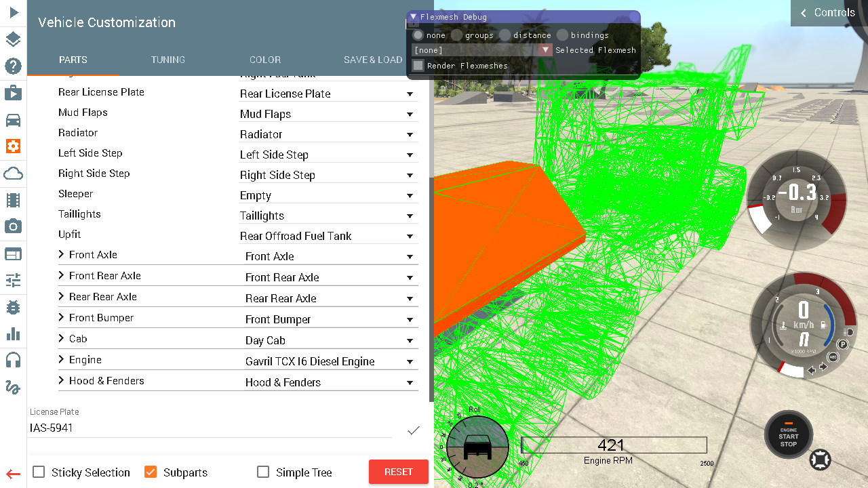This screenshot has width=868, height=488.
Task: Expand the Front Bumper tree item
Action: [61, 317]
